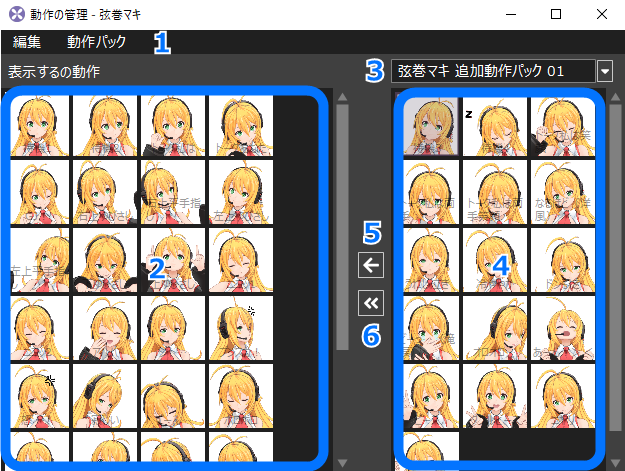The image size is (625, 471).
Task: Click the single left arrow add button
Action: 371,265
